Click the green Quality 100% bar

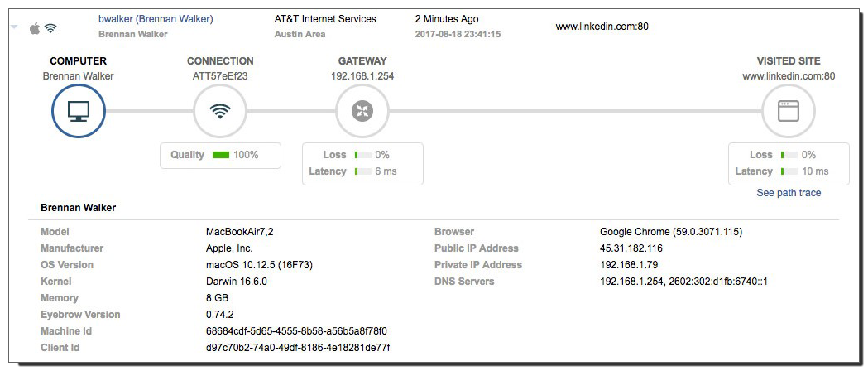tap(220, 155)
